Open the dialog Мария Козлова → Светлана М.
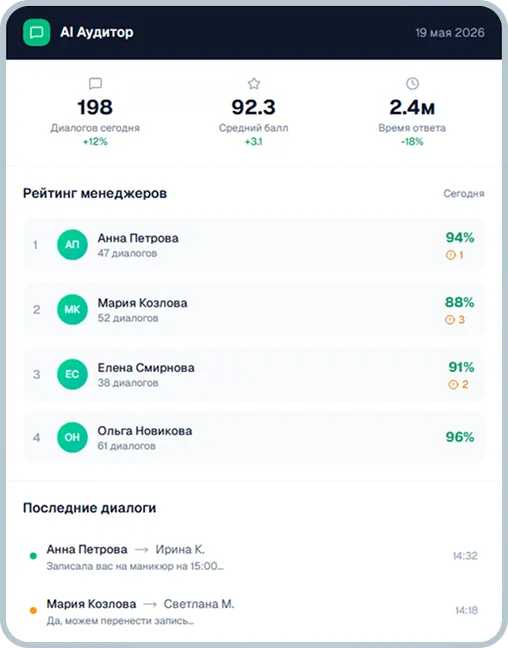The image size is (508, 648). click(254, 611)
